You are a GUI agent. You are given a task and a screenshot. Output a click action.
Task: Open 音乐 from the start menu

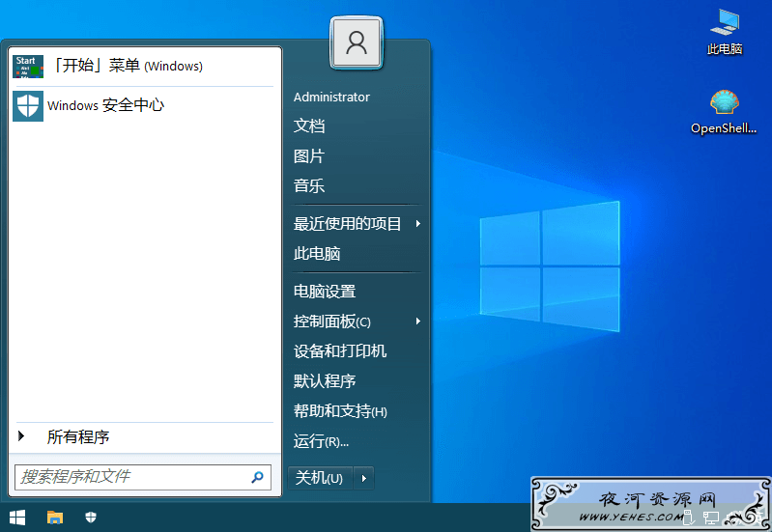[309, 185]
